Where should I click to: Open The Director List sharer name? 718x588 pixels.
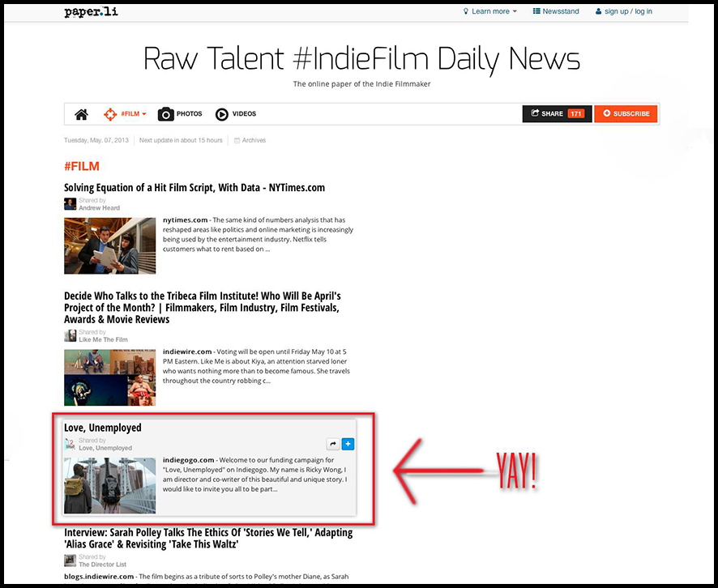coord(103,565)
